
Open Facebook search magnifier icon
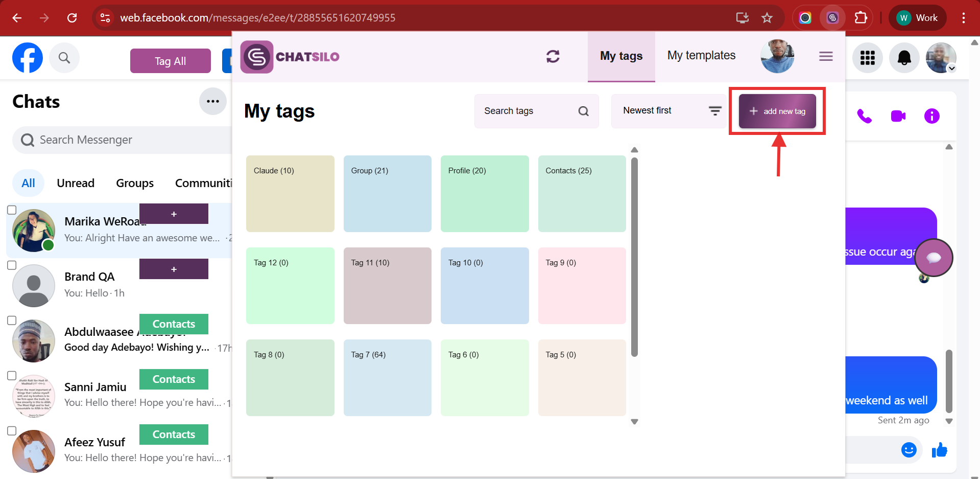64,58
